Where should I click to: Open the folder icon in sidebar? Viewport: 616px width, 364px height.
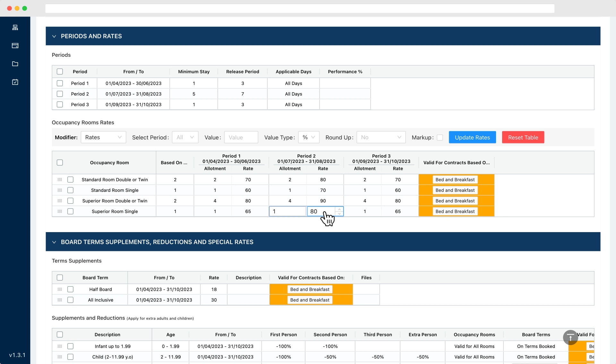click(x=15, y=64)
